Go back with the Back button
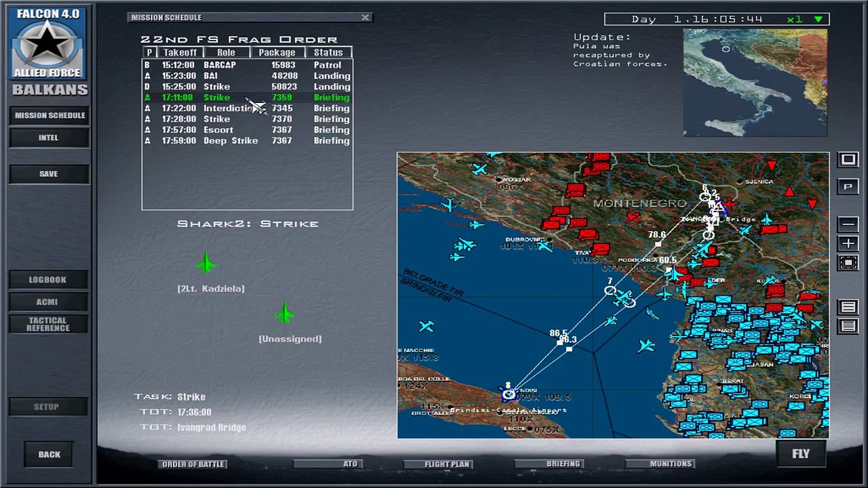The height and width of the screenshot is (488, 868). point(49,454)
